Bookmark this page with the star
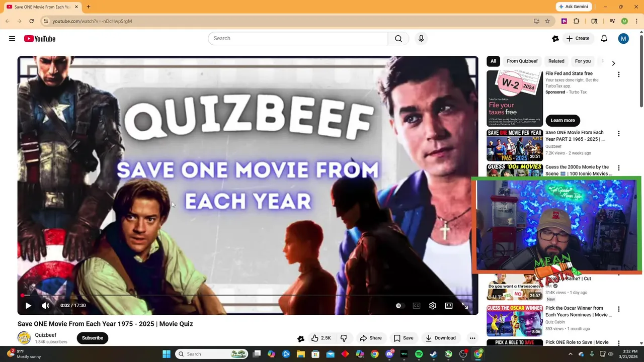 [x=547, y=21]
